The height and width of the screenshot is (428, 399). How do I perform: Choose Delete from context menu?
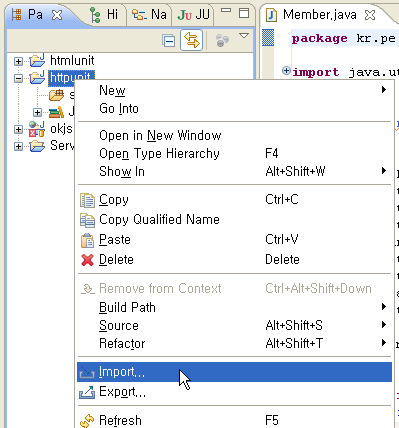click(234, 260)
